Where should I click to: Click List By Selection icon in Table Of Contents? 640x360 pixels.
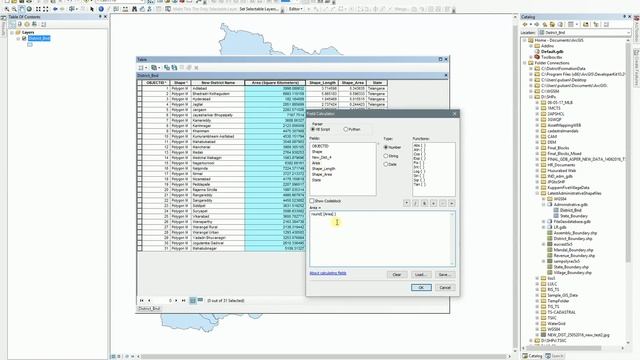click(34, 24)
